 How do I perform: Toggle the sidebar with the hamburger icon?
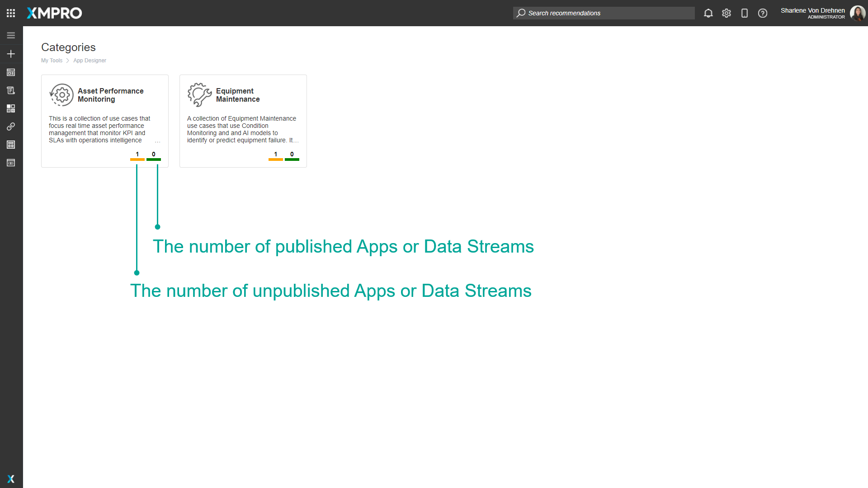(11, 35)
